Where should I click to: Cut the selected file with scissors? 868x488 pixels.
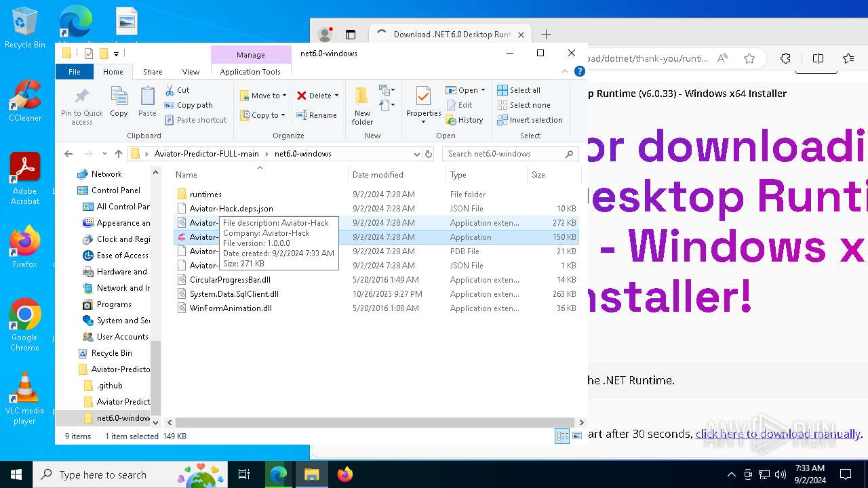(x=177, y=90)
